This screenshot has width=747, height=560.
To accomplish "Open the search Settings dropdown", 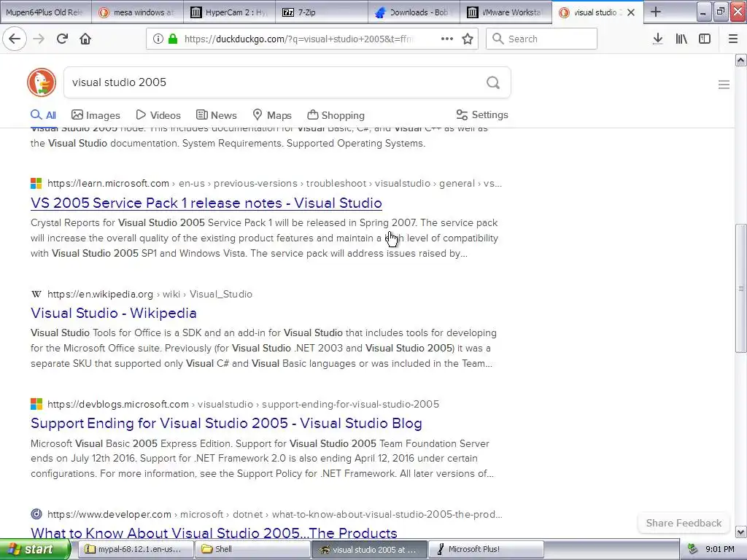I will click(x=482, y=114).
